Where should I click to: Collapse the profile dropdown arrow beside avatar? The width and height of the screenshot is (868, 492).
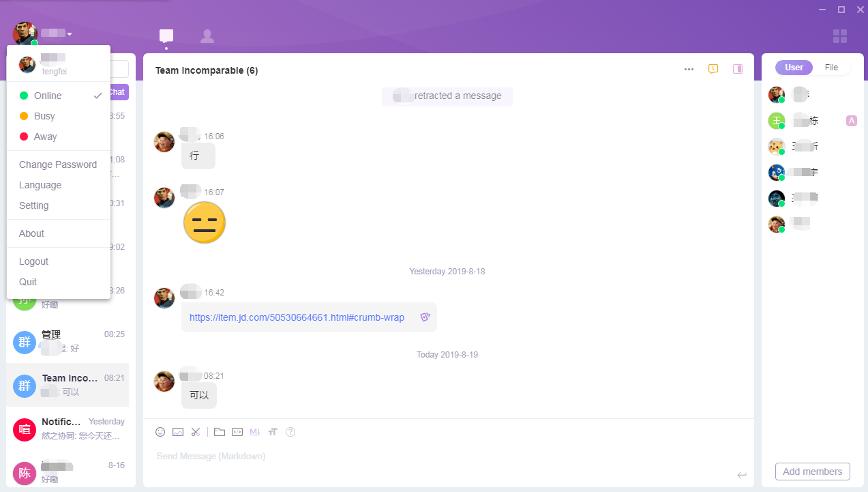70,34
